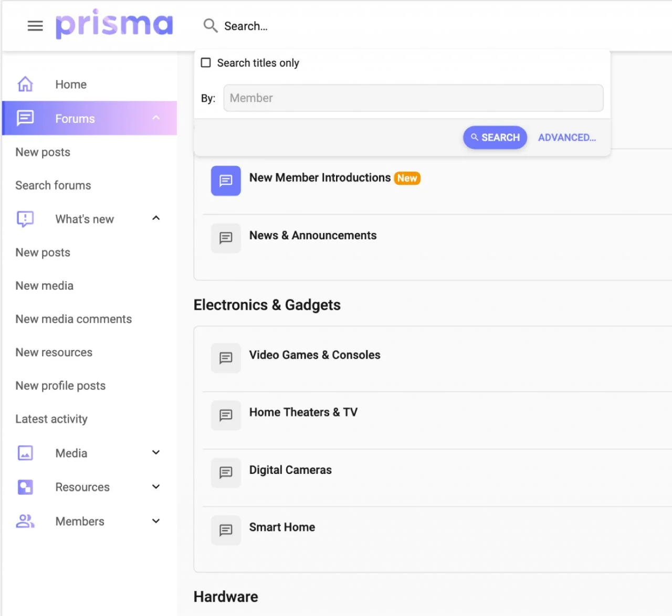Open the ADVANCED... search link
672x616 pixels.
566,137
